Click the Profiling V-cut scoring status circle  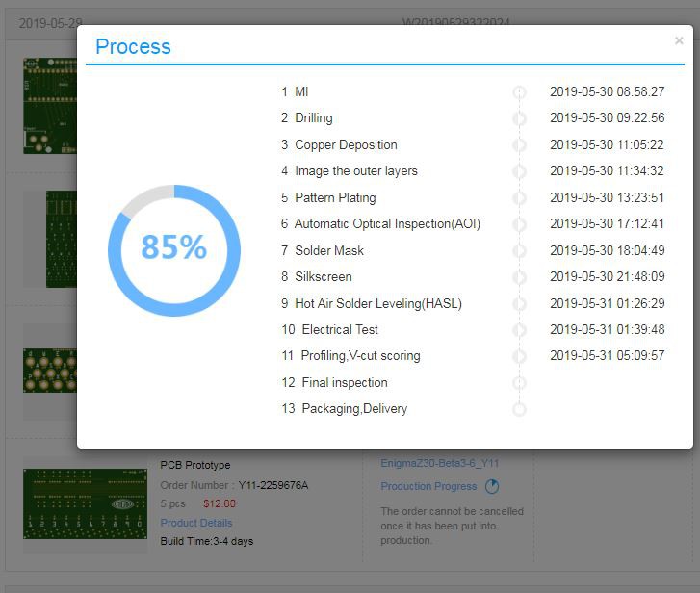(x=519, y=356)
